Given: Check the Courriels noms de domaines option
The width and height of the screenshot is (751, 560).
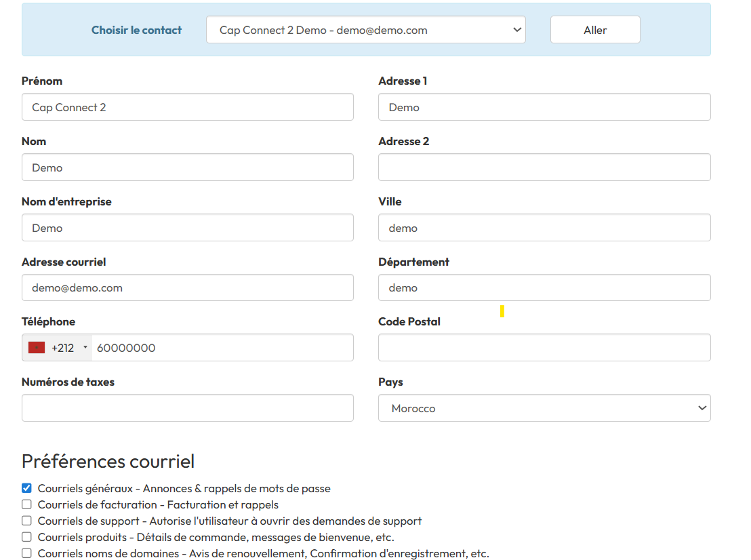Looking at the screenshot, I should [26, 553].
